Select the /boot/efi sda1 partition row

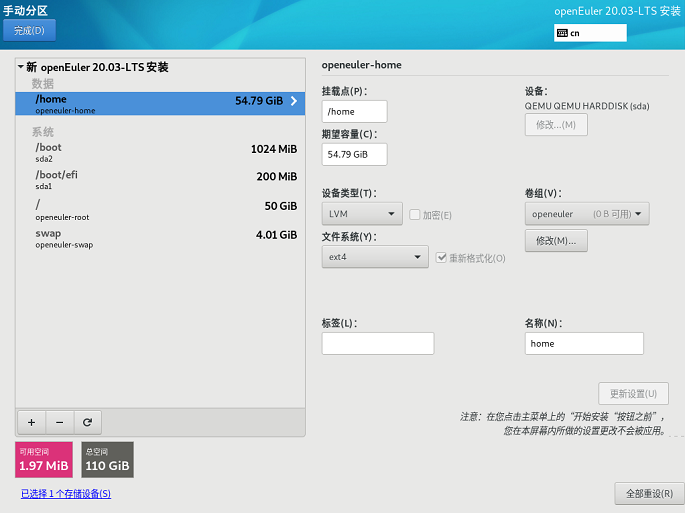click(x=160, y=180)
